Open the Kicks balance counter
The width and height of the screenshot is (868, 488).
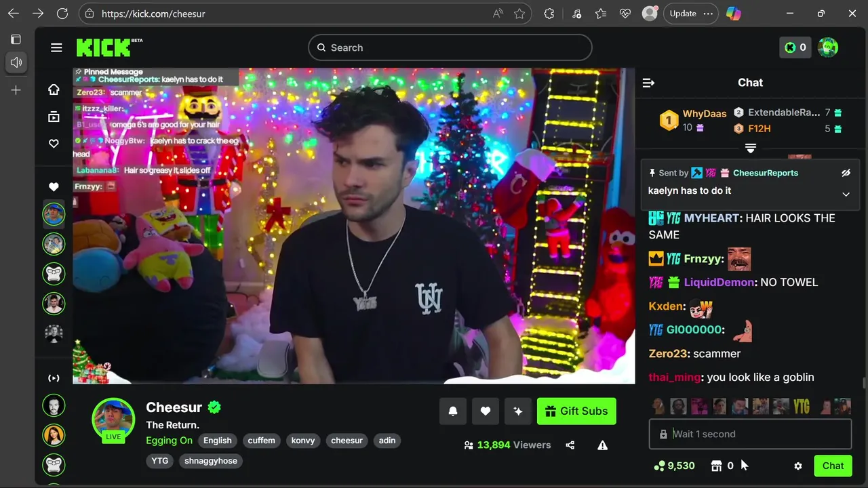click(795, 47)
